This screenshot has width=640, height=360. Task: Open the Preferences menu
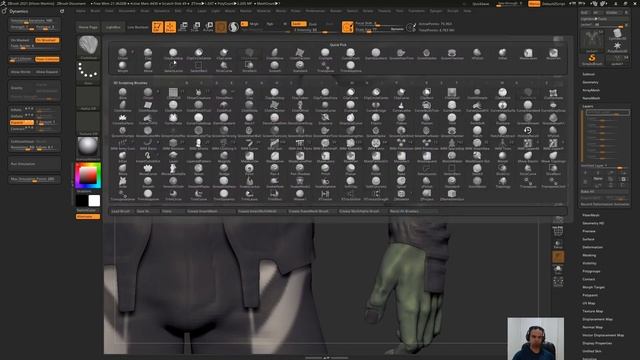pyautogui.click(x=315, y=11)
